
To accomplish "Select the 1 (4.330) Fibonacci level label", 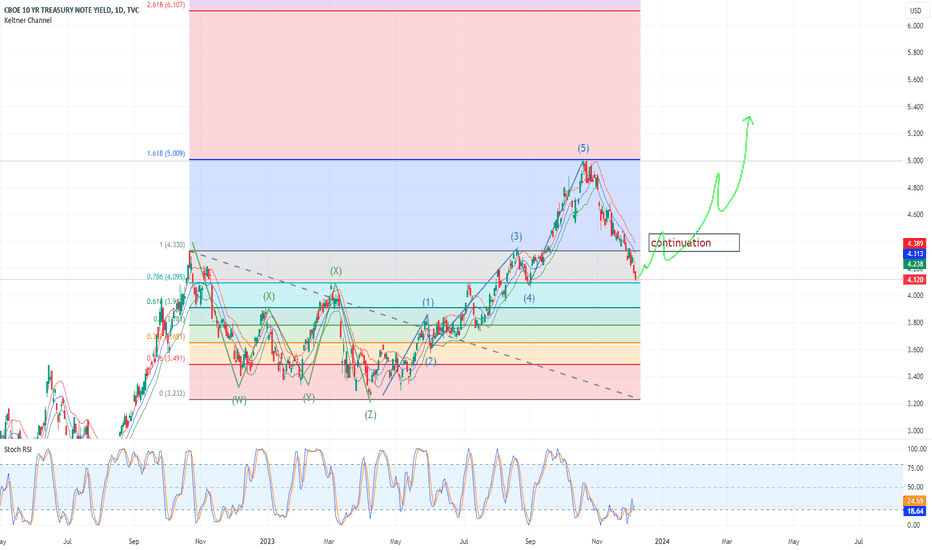I will [172, 244].
